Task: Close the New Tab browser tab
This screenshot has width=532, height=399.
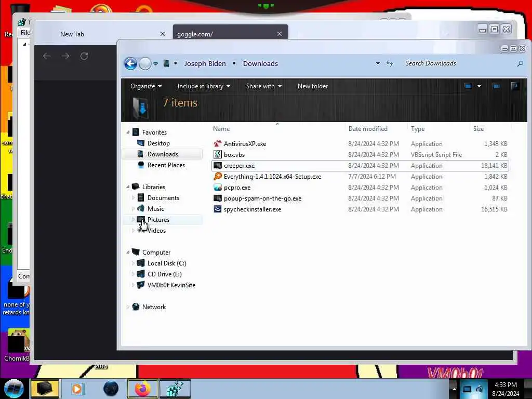Action: point(163,34)
